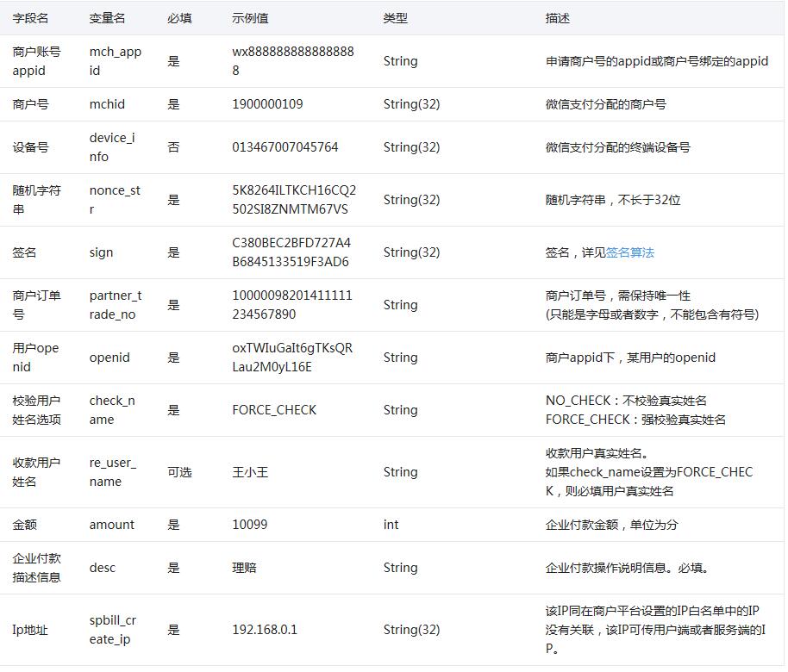Click the amount example value 10099
The height and width of the screenshot is (672, 788).
coord(249,525)
